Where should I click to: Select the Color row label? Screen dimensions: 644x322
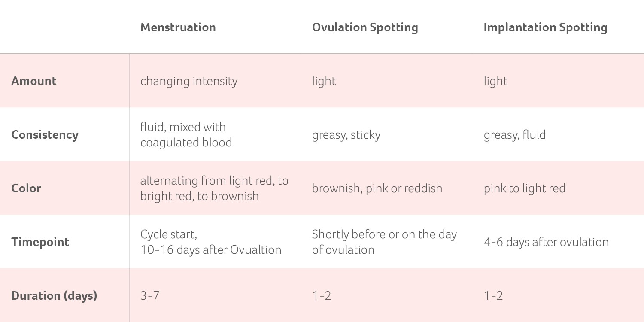pyautogui.click(x=26, y=188)
